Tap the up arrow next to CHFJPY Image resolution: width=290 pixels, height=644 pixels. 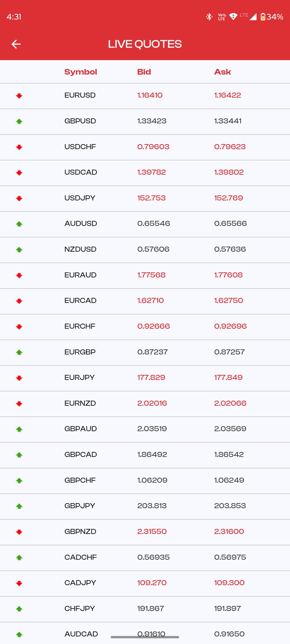pyautogui.click(x=19, y=609)
